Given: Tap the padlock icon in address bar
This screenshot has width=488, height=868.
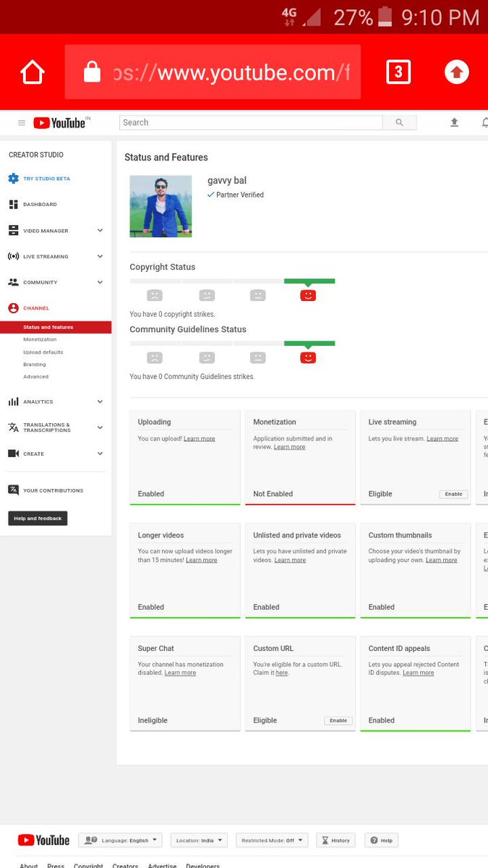Looking at the screenshot, I should point(92,72).
